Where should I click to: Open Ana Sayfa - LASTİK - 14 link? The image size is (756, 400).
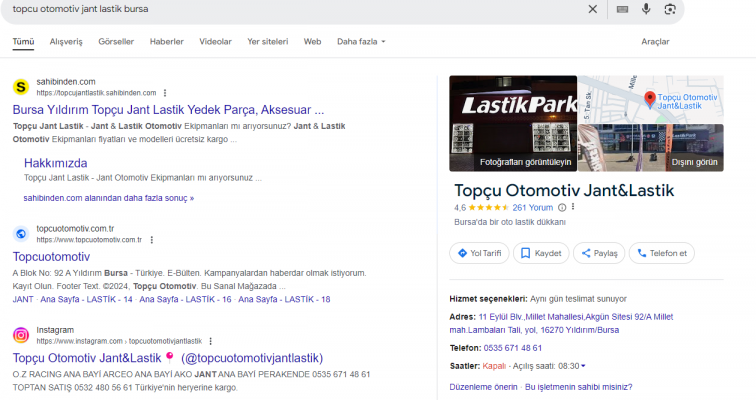click(x=86, y=299)
